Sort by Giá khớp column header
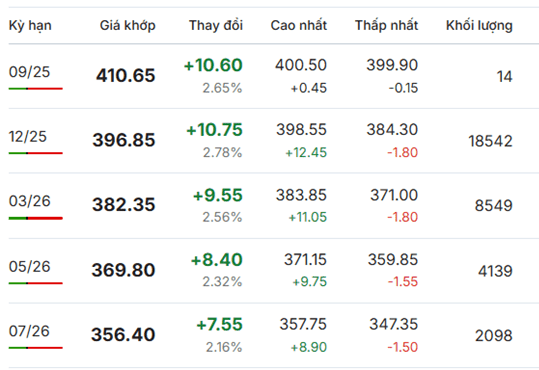Viewport: 539px width, 370px height. click(x=128, y=26)
